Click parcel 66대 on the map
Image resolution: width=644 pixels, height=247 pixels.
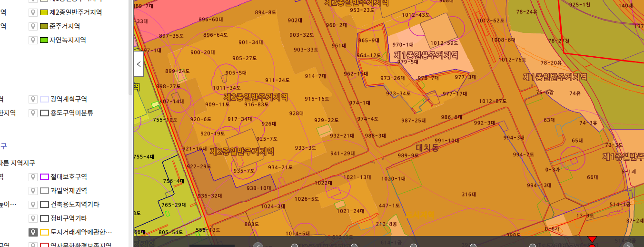(x=592, y=177)
